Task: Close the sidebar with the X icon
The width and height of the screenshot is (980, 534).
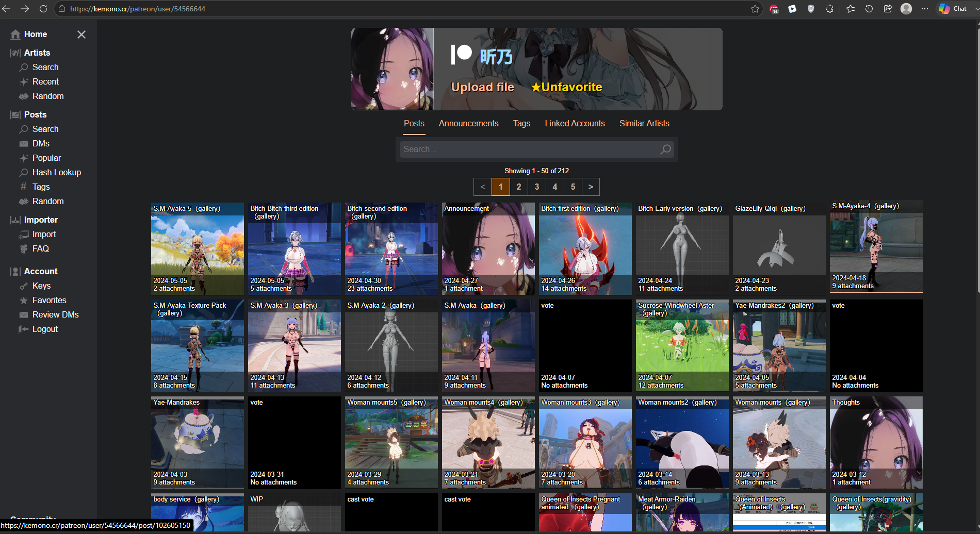Action: [81, 35]
